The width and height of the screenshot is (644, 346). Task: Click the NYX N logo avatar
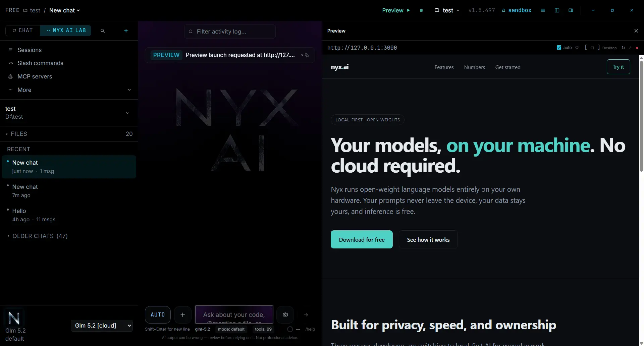coord(14,318)
